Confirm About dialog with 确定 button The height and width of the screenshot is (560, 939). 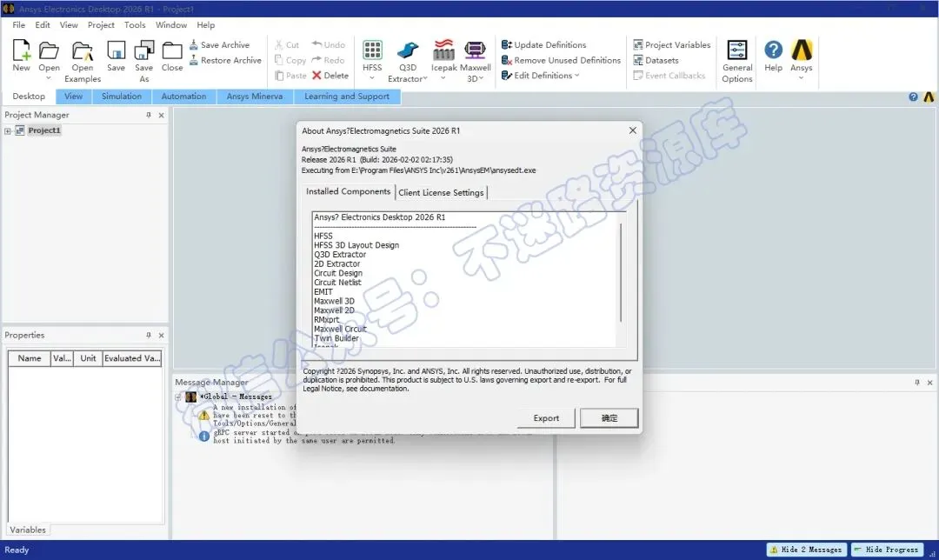[x=609, y=418]
